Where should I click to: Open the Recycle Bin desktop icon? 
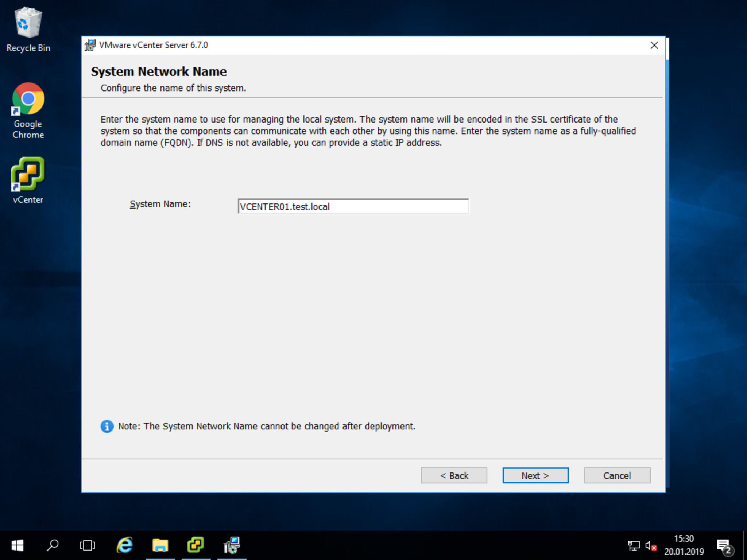(28, 30)
